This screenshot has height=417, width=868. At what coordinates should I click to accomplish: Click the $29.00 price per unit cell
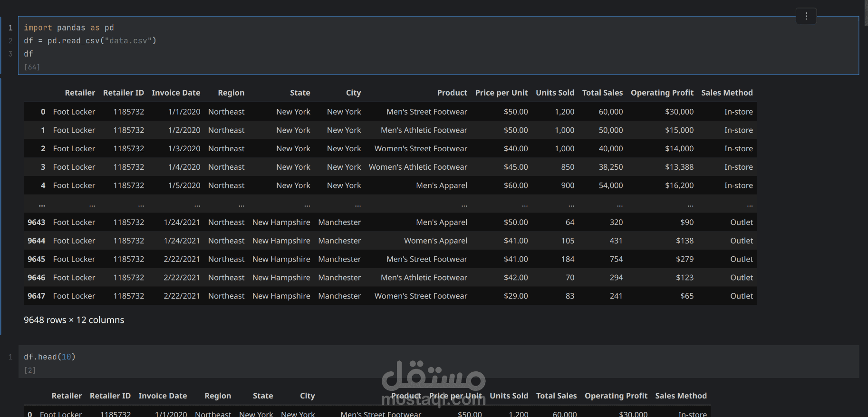coord(516,296)
